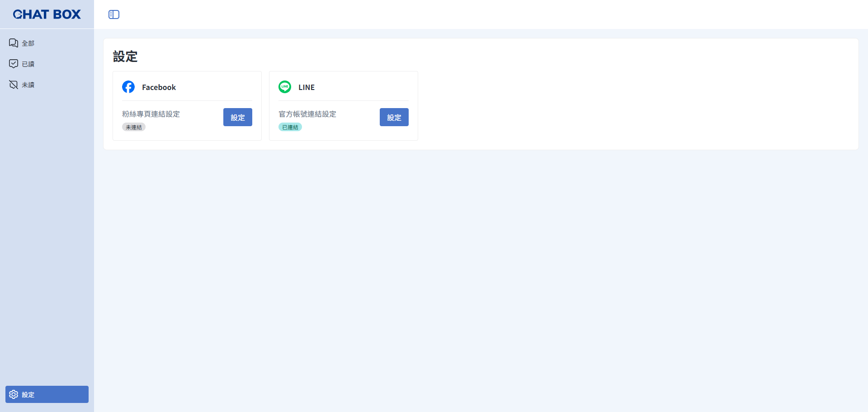Click the checkmark message icon for 已讀
The width and height of the screenshot is (868, 412).
click(x=14, y=64)
